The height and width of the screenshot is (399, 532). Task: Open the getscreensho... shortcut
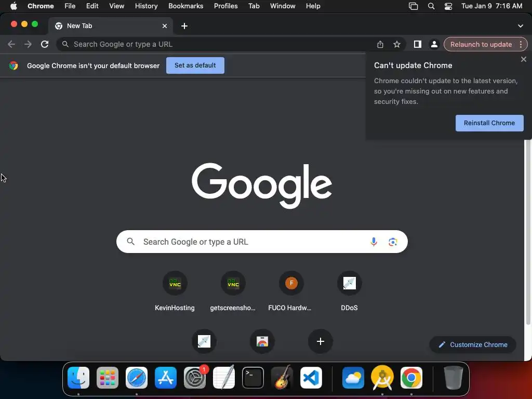[x=233, y=291]
